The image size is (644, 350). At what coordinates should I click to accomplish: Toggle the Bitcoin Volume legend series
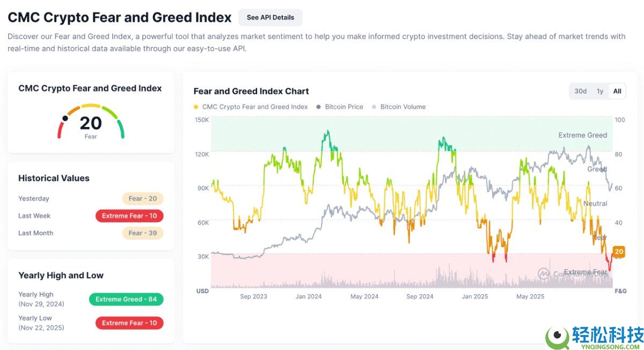click(x=402, y=107)
